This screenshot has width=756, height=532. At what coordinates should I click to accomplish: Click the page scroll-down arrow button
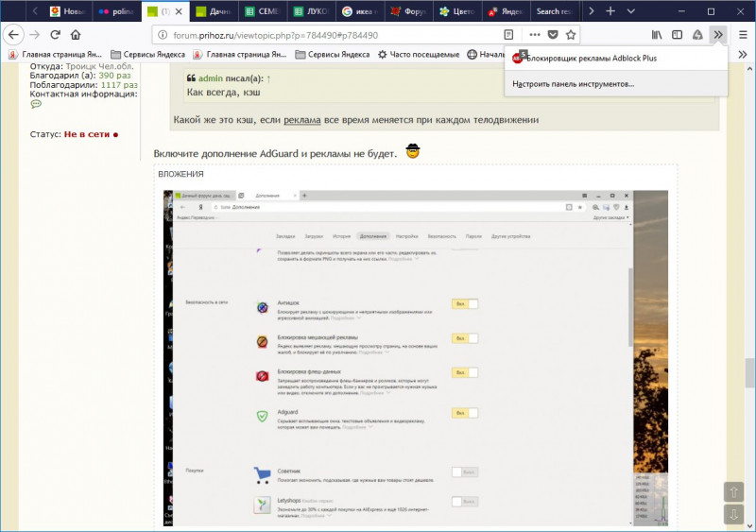[x=734, y=514]
